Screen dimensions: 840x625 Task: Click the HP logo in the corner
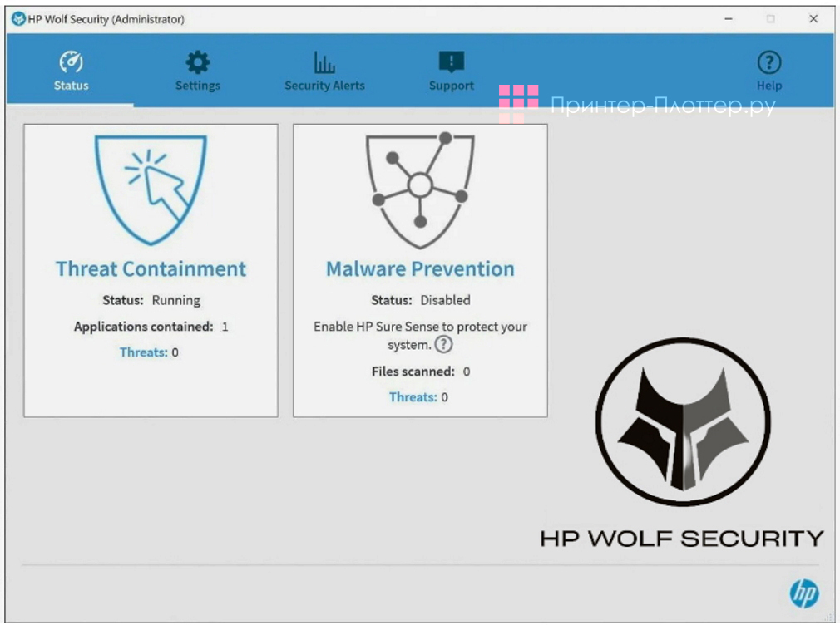pos(804,593)
